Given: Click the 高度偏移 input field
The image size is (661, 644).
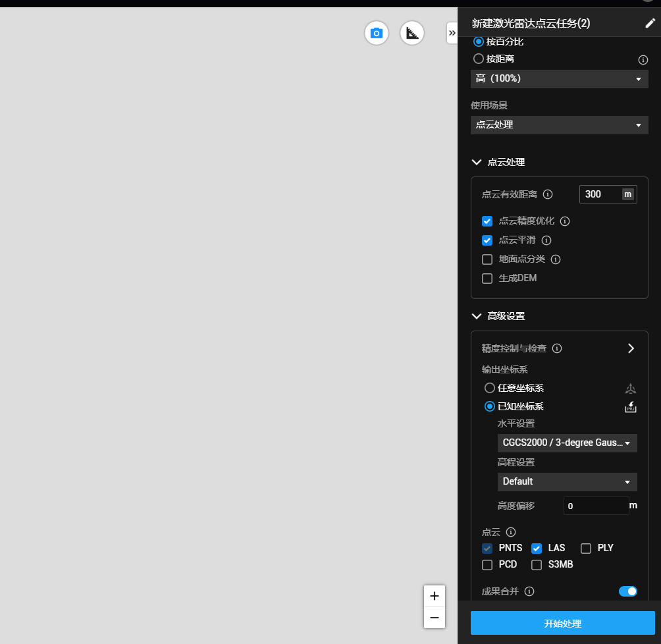Looking at the screenshot, I should coord(596,506).
